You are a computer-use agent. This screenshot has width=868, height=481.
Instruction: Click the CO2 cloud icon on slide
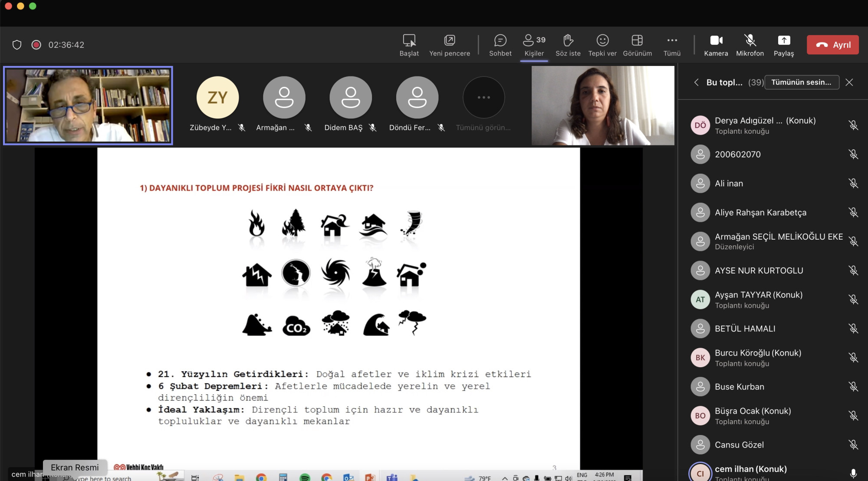click(x=296, y=326)
